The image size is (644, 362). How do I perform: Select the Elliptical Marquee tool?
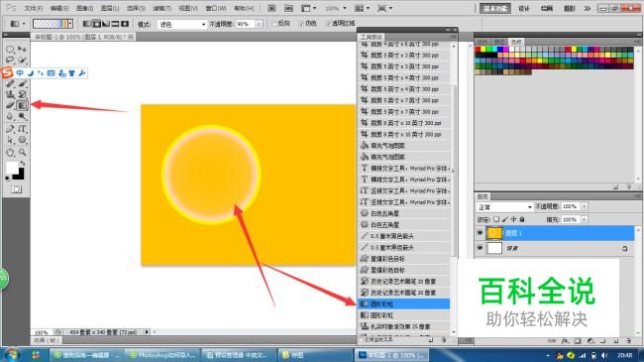pyautogui.click(x=10, y=50)
